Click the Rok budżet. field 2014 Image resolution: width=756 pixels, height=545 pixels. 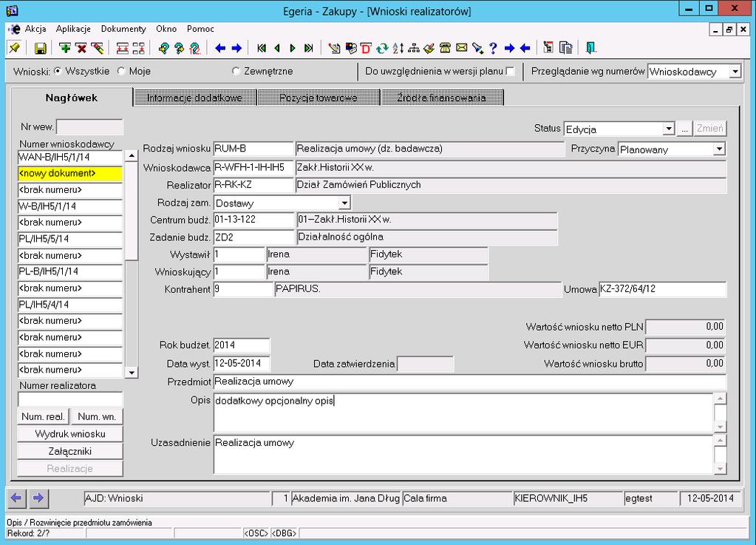[242, 345]
